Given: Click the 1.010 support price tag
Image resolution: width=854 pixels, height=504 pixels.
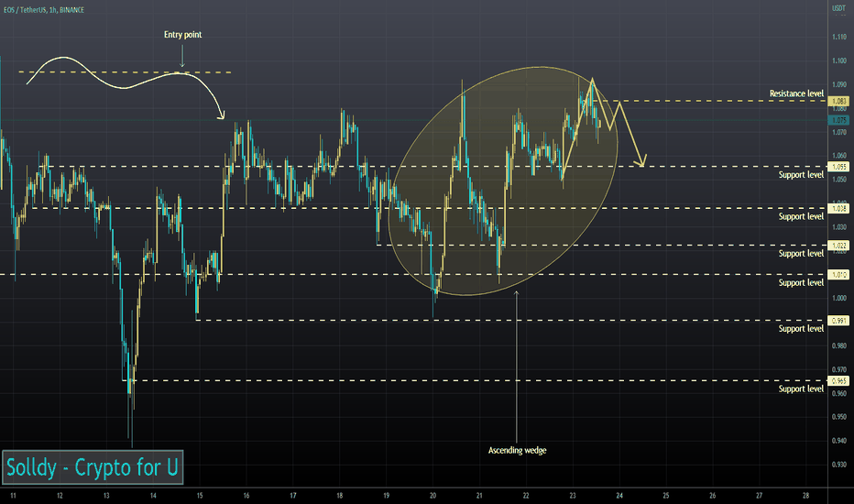Looking at the screenshot, I should tap(838, 275).
